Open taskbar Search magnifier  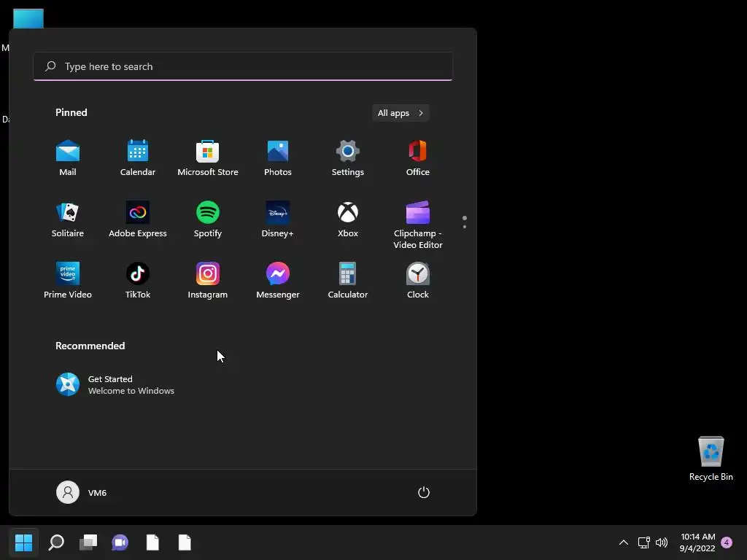click(56, 542)
